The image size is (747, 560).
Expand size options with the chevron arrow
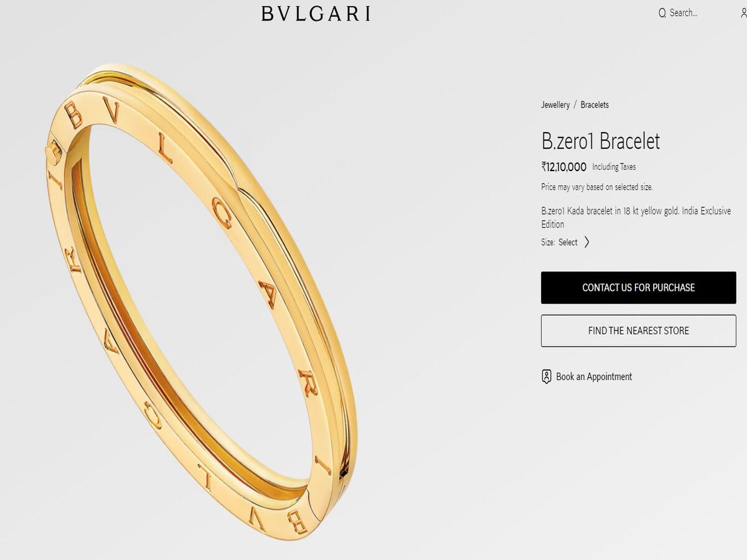click(x=586, y=242)
